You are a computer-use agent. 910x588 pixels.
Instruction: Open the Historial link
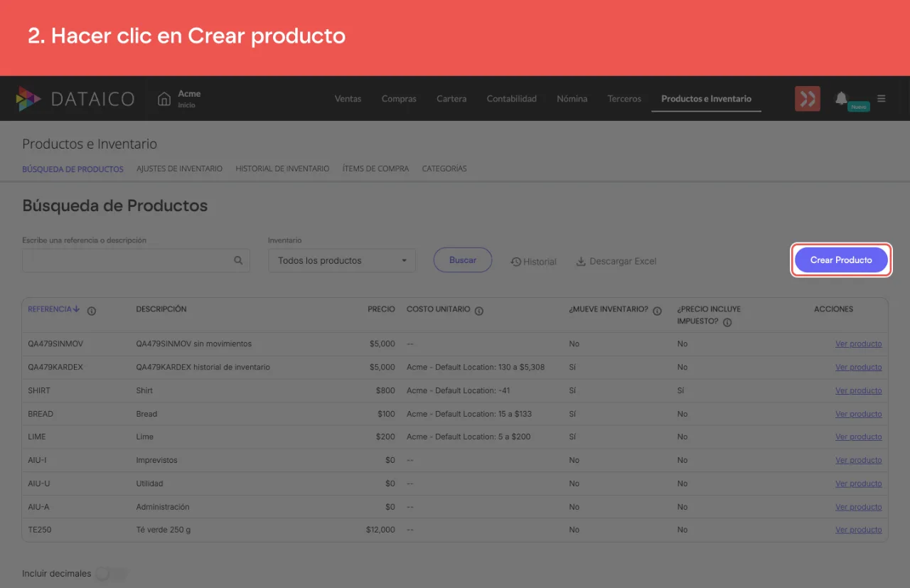(x=534, y=262)
